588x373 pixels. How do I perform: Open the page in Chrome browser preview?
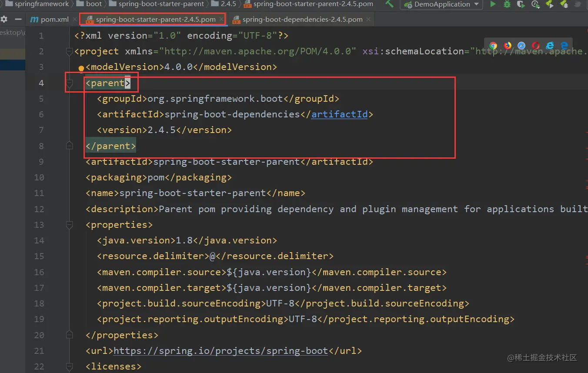[493, 45]
